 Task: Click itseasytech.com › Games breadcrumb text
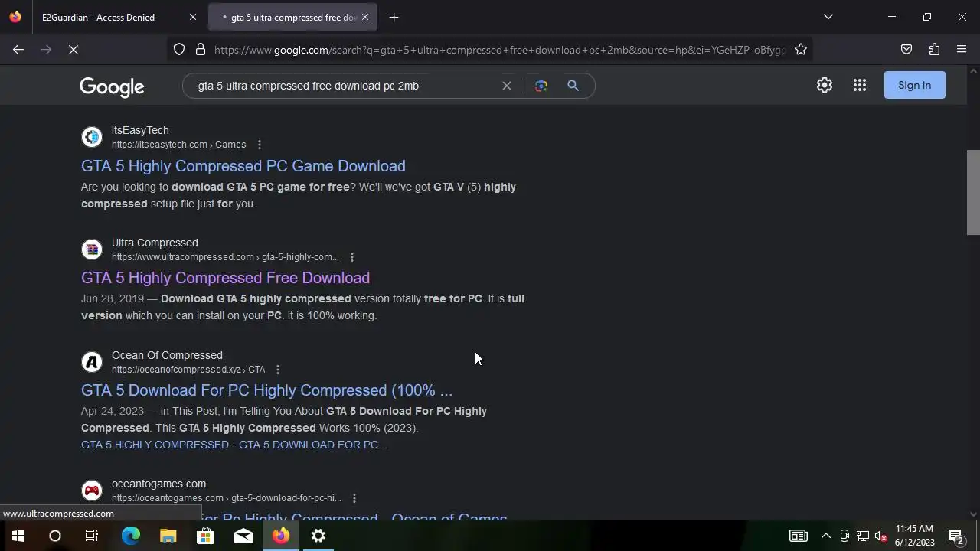(178, 145)
